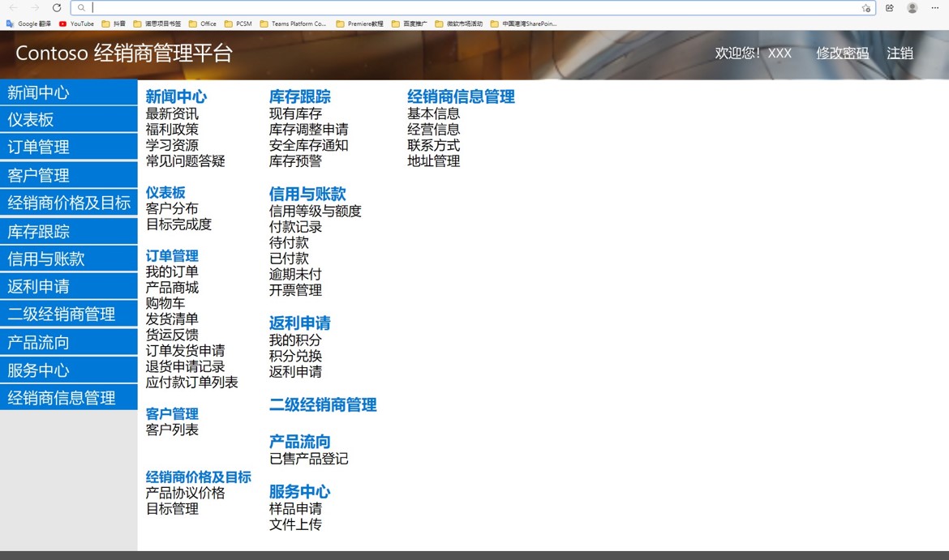Open the 信用等级与额度 link
This screenshot has height=560, width=949.
tap(315, 212)
